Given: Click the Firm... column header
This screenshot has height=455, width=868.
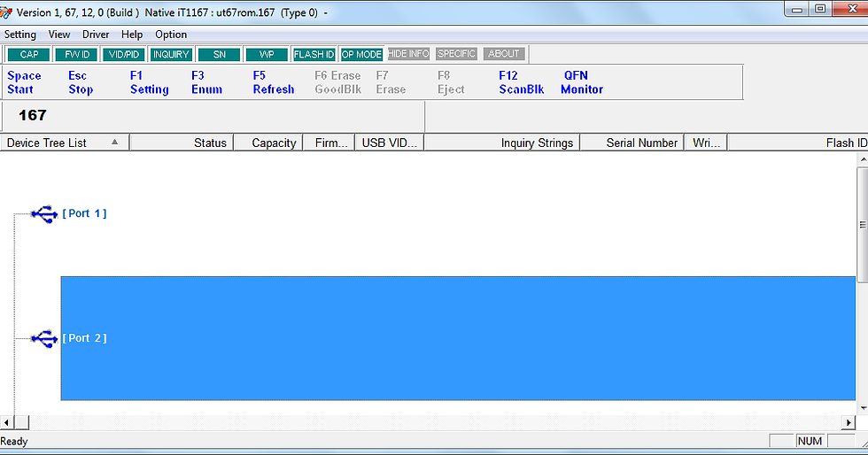Looking at the screenshot, I should [x=329, y=143].
